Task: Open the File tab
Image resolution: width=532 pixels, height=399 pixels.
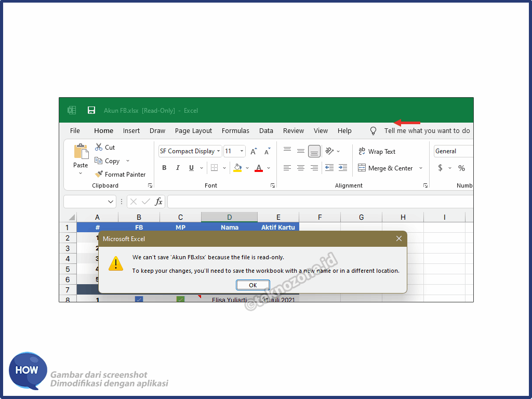Action: point(75,130)
